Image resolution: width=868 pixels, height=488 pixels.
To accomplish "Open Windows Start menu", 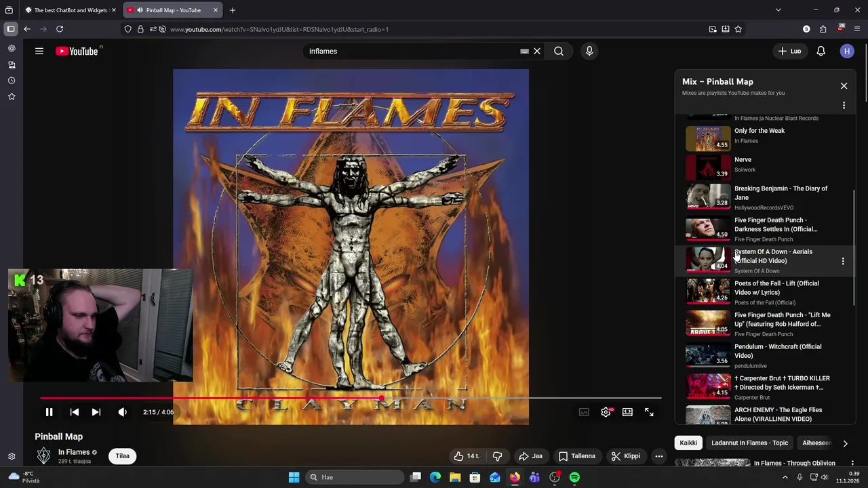I will coord(294,477).
